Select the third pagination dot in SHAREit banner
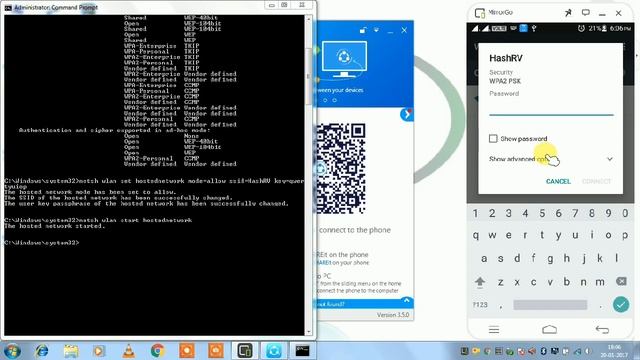This screenshot has width=640, height=360. click(334, 100)
